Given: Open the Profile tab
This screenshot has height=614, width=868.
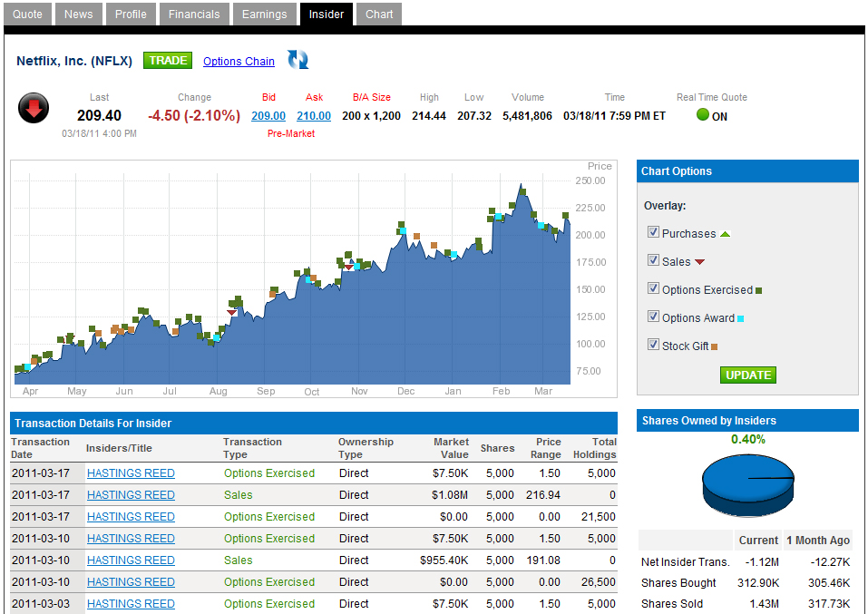Looking at the screenshot, I should pyautogui.click(x=131, y=15).
